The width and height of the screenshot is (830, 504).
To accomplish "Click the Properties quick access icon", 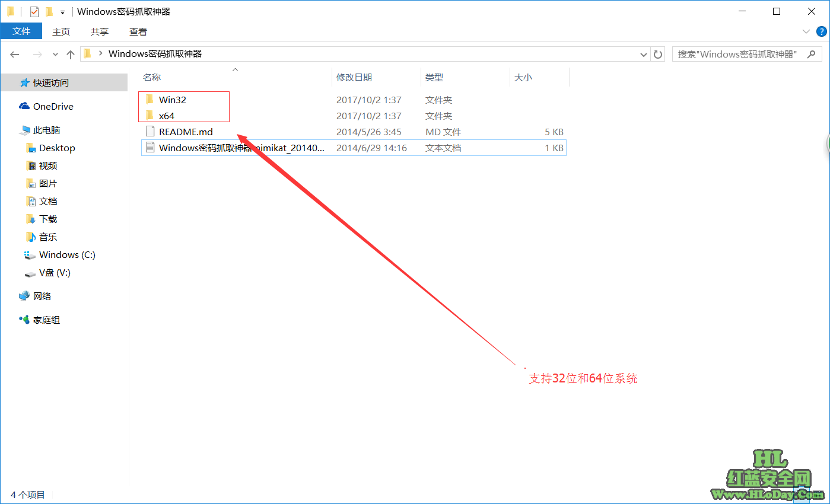I will coord(34,11).
